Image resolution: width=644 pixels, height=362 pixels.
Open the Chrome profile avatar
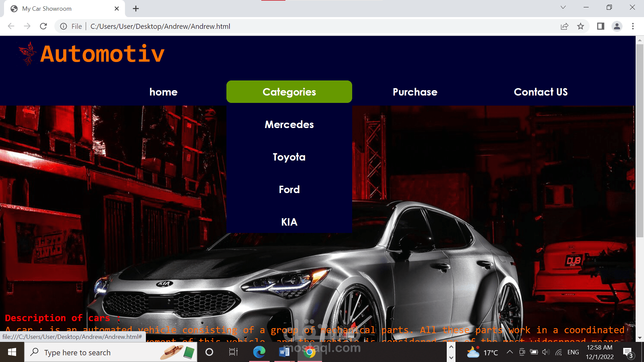(x=617, y=26)
